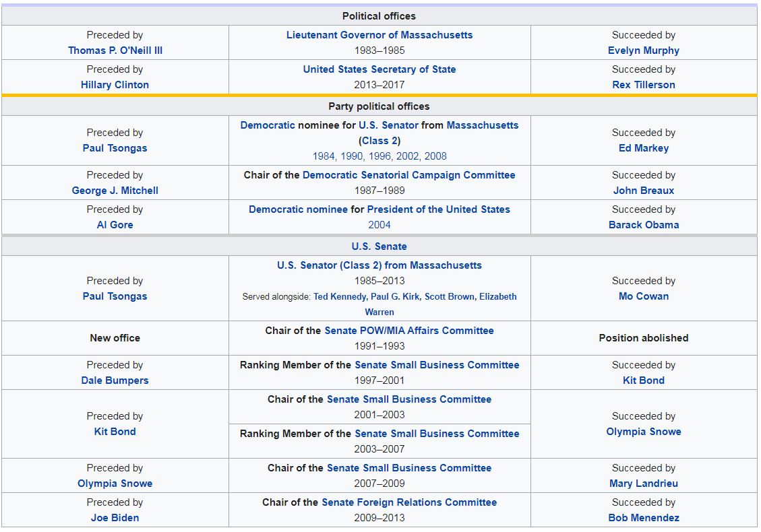Open the Mary Landrieu link
This screenshot has width=761, height=532.
click(x=643, y=484)
